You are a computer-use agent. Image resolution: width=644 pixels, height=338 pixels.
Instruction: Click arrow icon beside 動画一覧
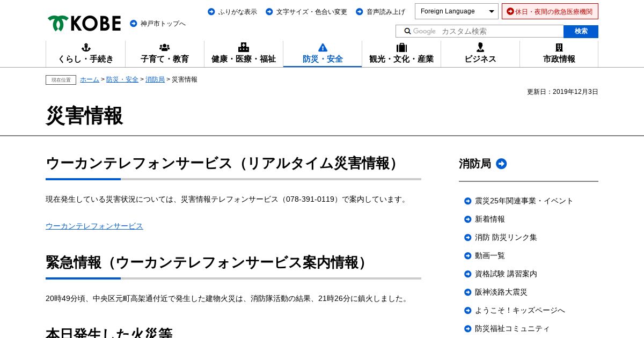468,256
